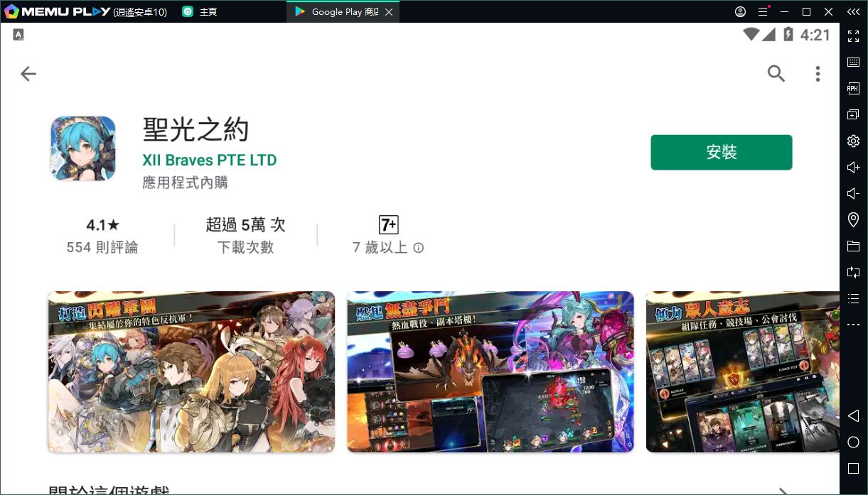868x495 pixels.
Task: Tap the Play Store search magnifier
Action: (x=776, y=73)
